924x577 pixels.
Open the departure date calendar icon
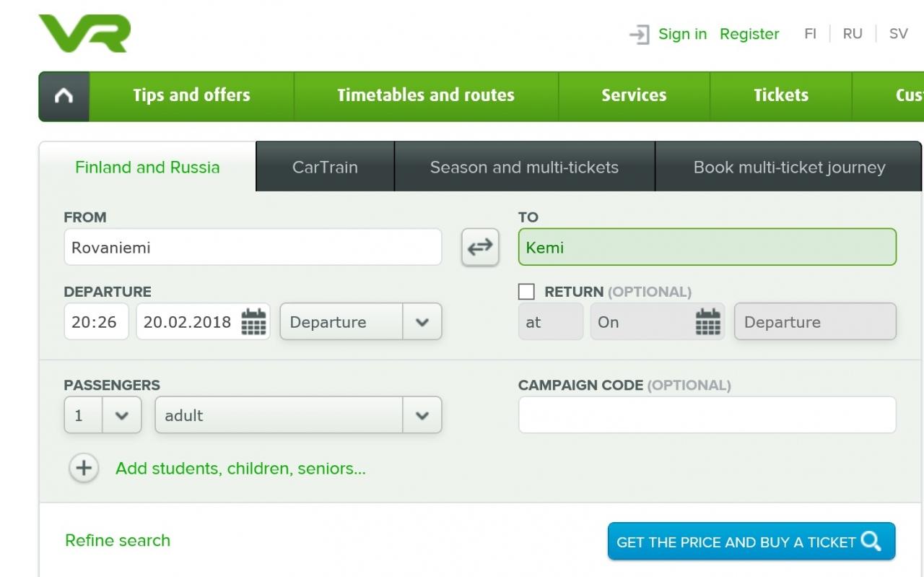click(253, 321)
